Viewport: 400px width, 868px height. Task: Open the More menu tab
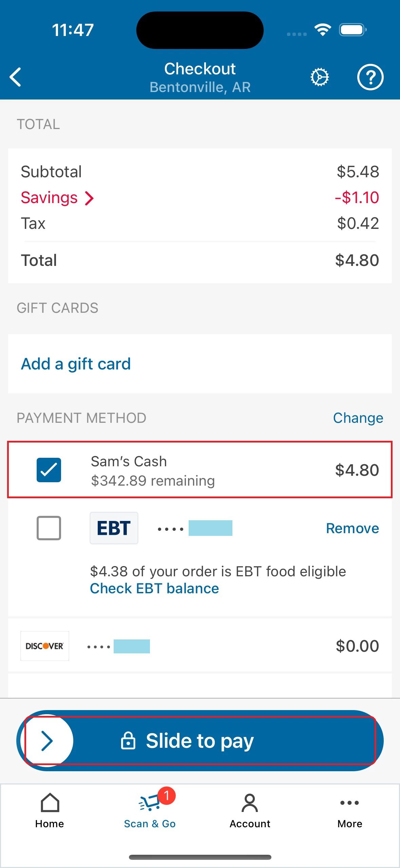[x=350, y=810]
